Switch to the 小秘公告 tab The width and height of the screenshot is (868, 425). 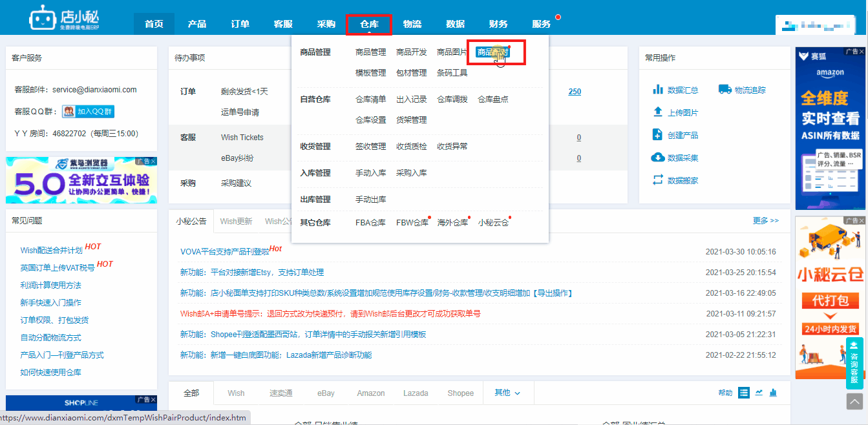(191, 221)
